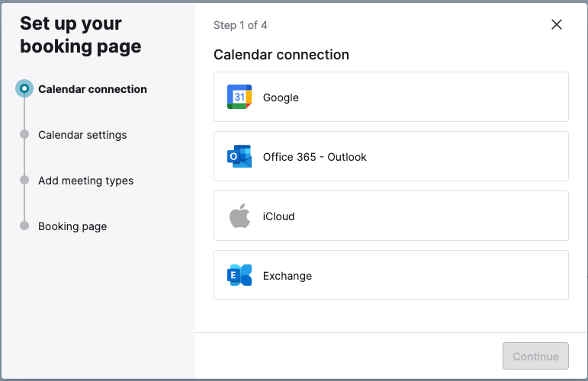Click the Add meeting types step dot
Image resolution: width=588 pixels, height=381 pixels.
point(24,181)
